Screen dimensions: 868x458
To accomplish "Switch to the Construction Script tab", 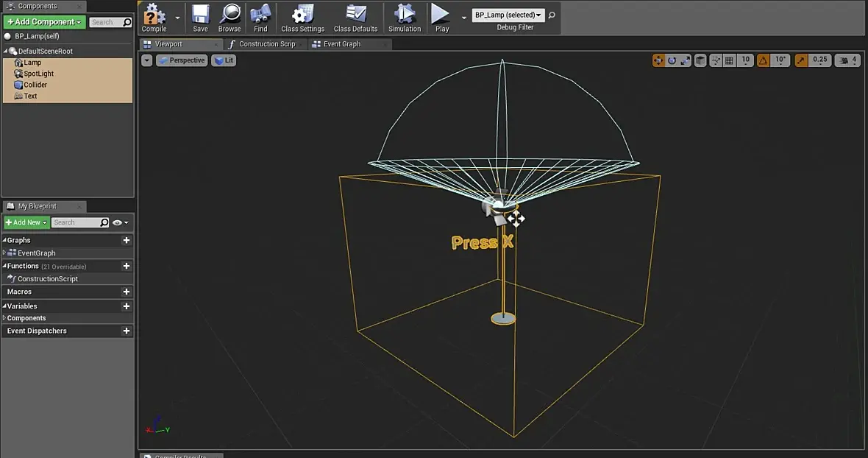I will pos(266,44).
